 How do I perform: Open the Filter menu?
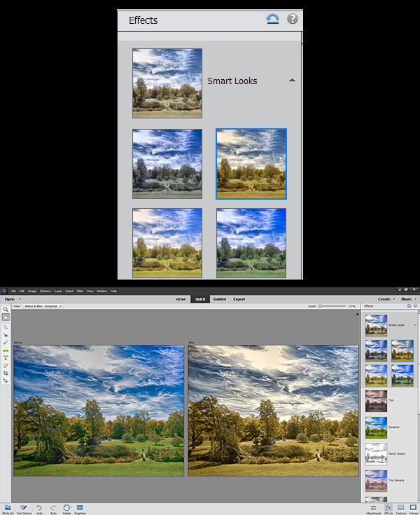tap(80, 291)
